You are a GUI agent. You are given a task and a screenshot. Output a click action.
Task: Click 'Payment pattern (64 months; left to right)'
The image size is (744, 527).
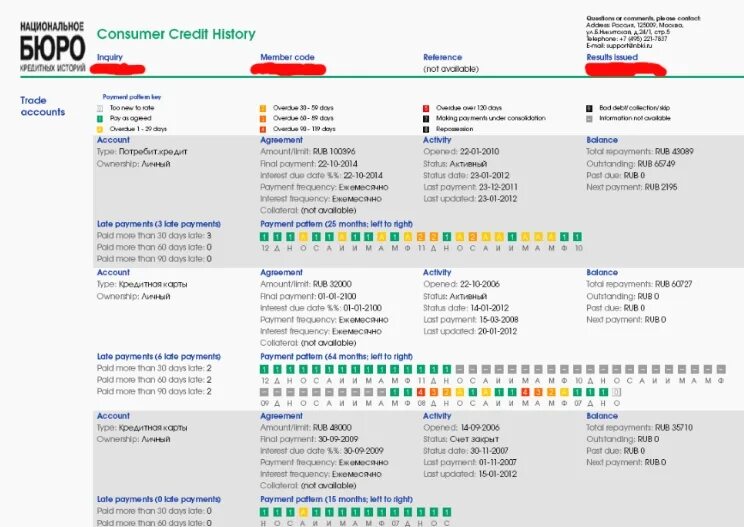336,356
